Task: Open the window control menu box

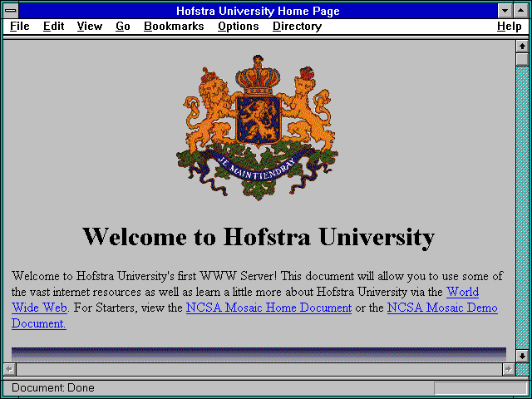Action: coord(11,11)
